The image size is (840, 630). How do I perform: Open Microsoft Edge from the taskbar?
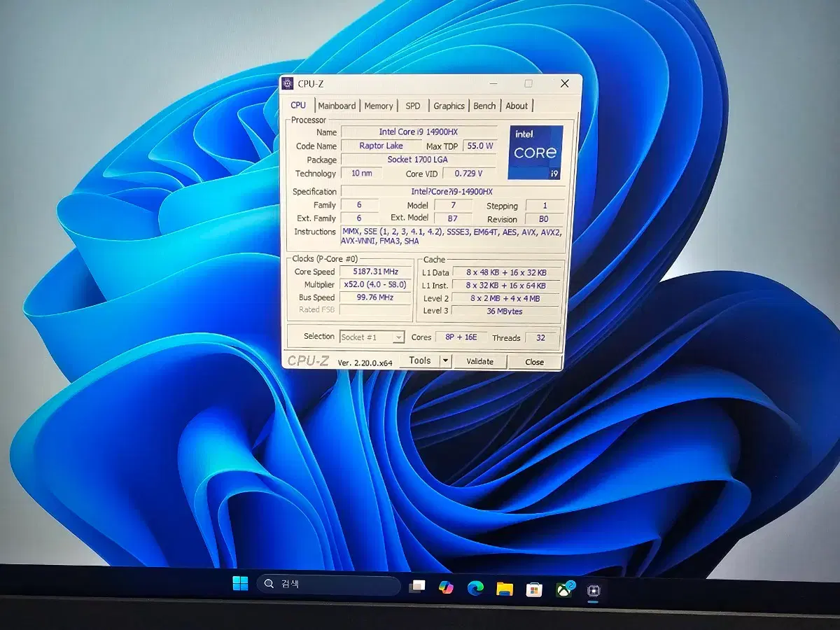pyautogui.click(x=475, y=588)
